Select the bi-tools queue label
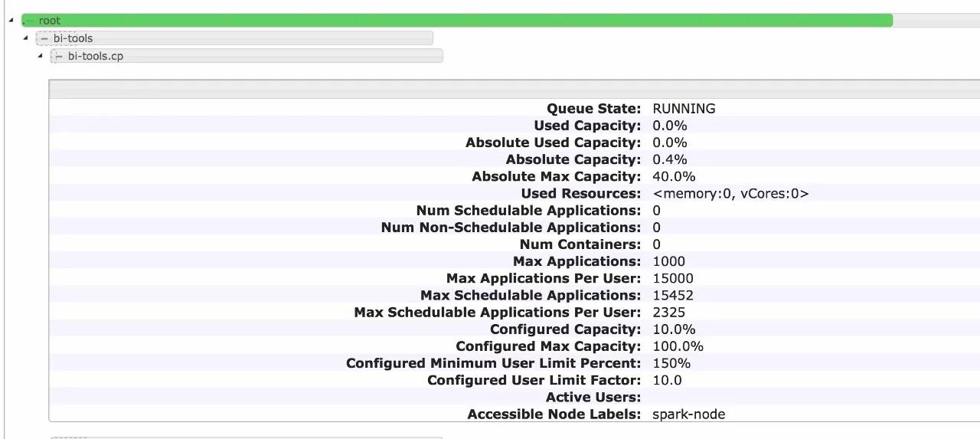 point(73,38)
